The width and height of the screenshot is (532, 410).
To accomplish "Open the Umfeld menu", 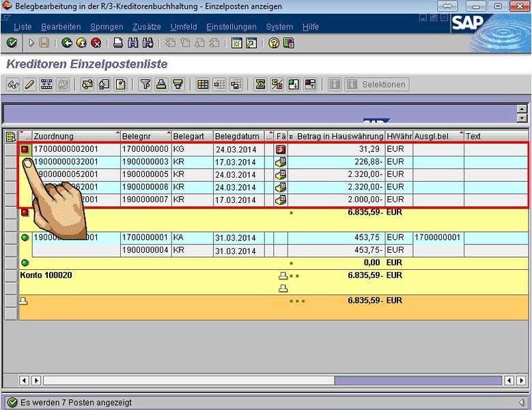I will (x=184, y=27).
